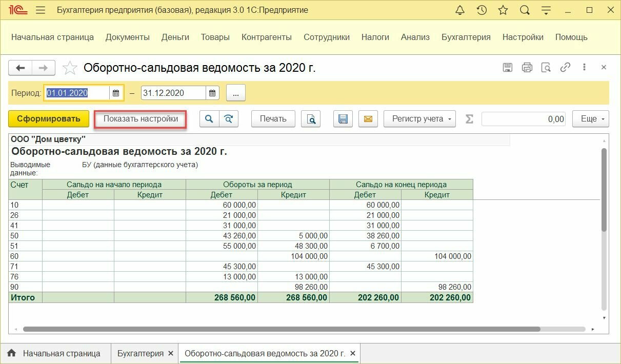The height and width of the screenshot is (364, 621).
Task: Close Оборотно-сальдовая ведомость bottom tab
Action: tap(352, 353)
